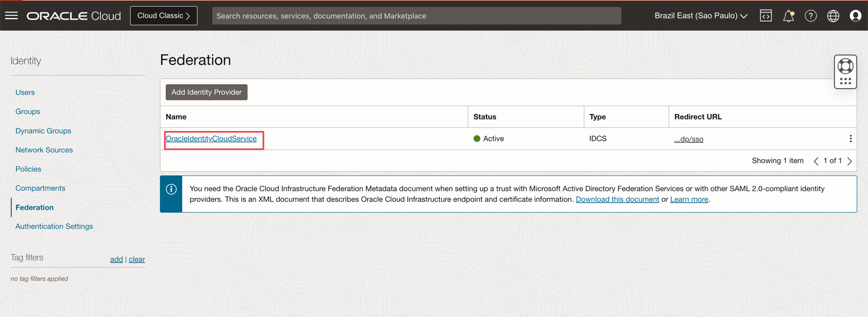This screenshot has height=317, width=868.
Task: Click the Oracle Cloud logo
Action: click(74, 16)
